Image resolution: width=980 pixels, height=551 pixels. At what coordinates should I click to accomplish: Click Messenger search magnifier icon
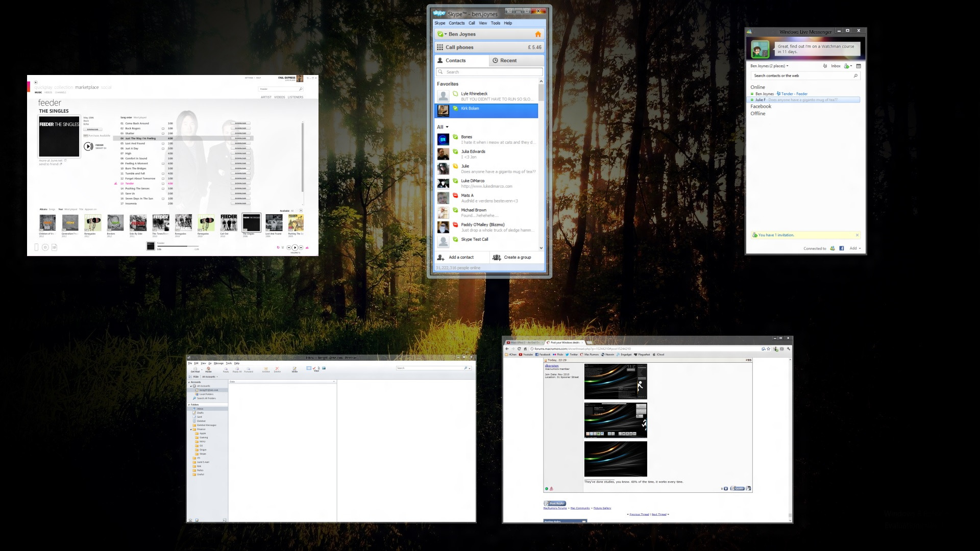(856, 76)
